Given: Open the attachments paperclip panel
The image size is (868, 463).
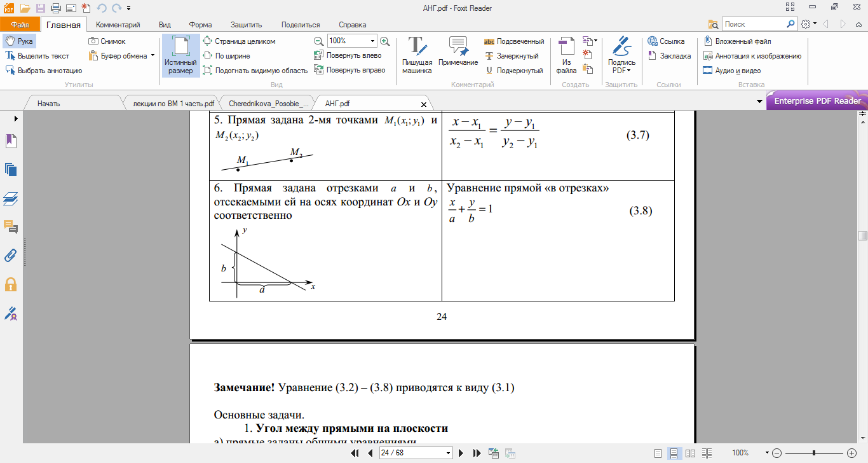Looking at the screenshot, I should (x=11, y=255).
